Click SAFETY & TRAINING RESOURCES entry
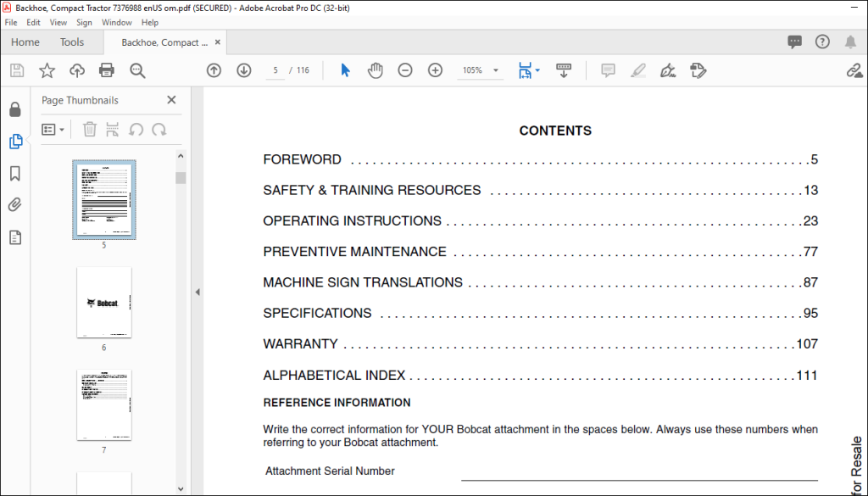 pyautogui.click(x=540, y=191)
